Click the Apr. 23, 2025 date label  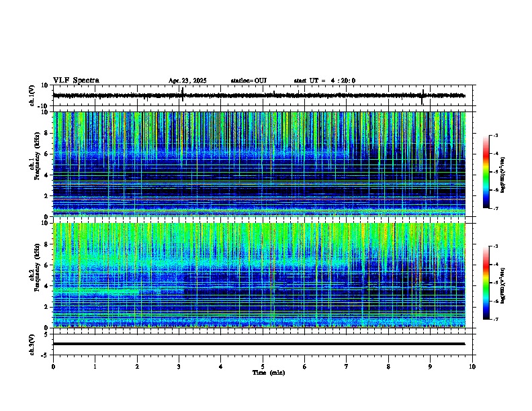point(187,81)
